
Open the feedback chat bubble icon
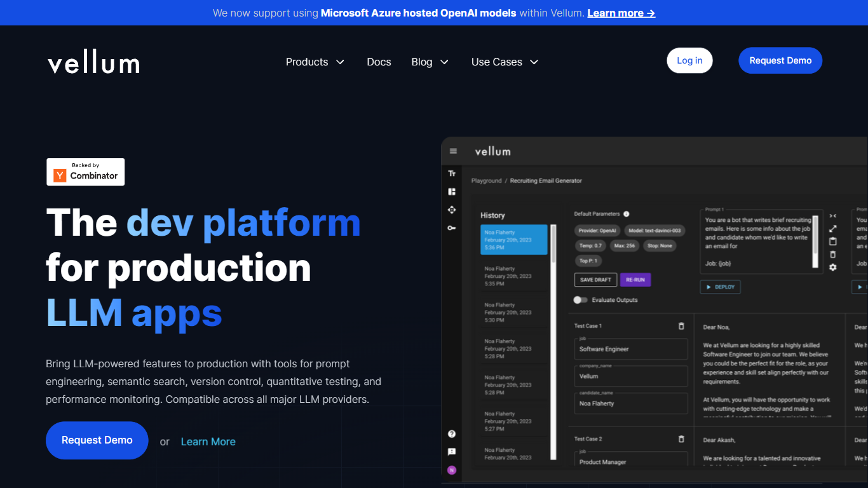click(452, 452)
